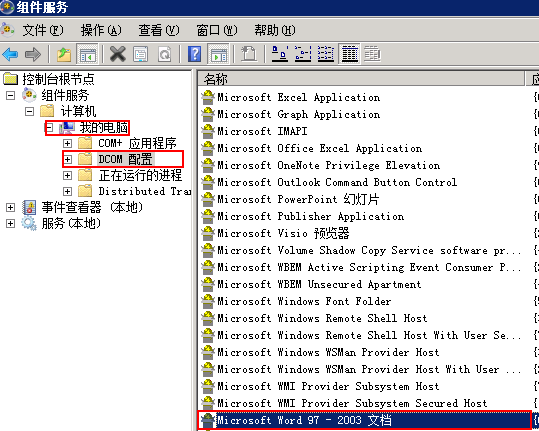Expand the 服务(本地) node
539x431 pixels.
(11, 223)
